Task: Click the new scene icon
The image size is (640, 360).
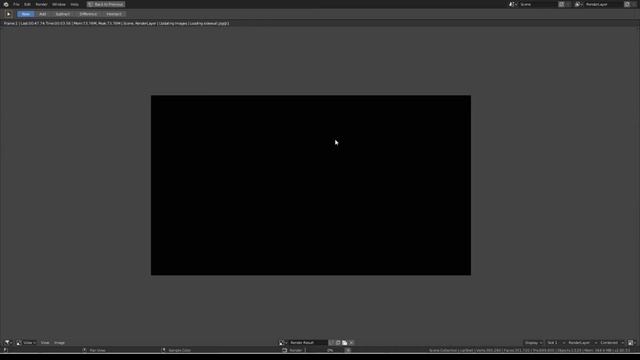Action: pyautogui.click(x=562, y=4)
